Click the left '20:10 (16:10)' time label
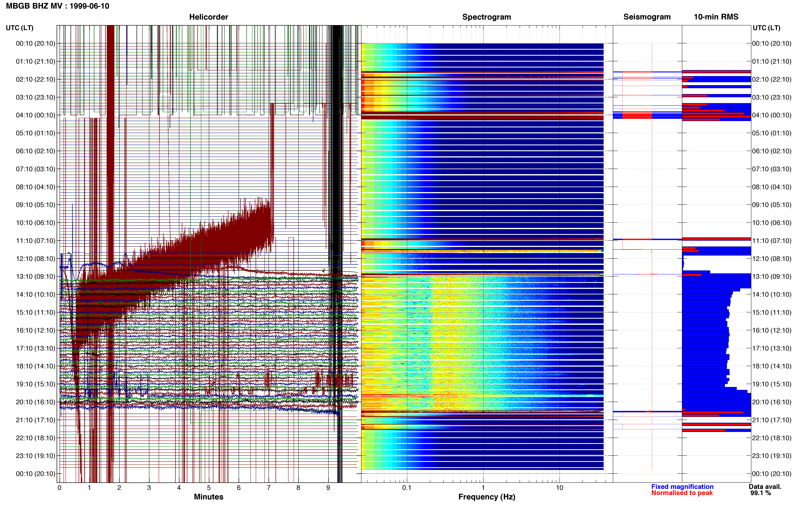Screen dimensions: 812x508 pos(36,402)
